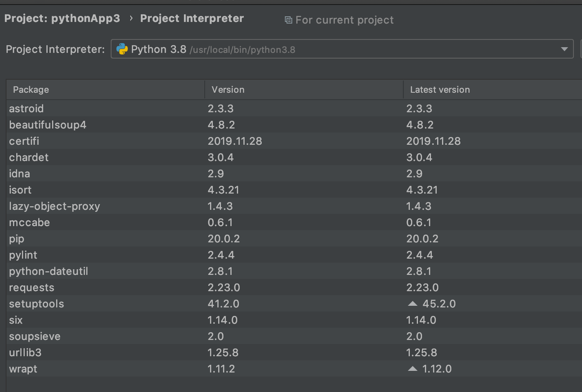Click the Python logo in the interpreter field

point(123,49)
